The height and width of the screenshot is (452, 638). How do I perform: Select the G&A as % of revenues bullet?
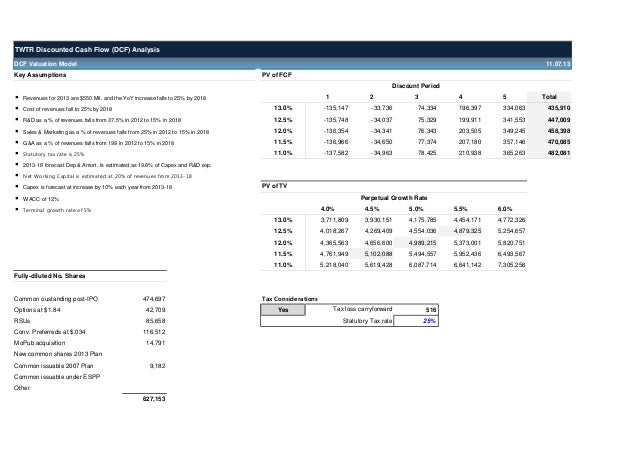pos(98,143)
